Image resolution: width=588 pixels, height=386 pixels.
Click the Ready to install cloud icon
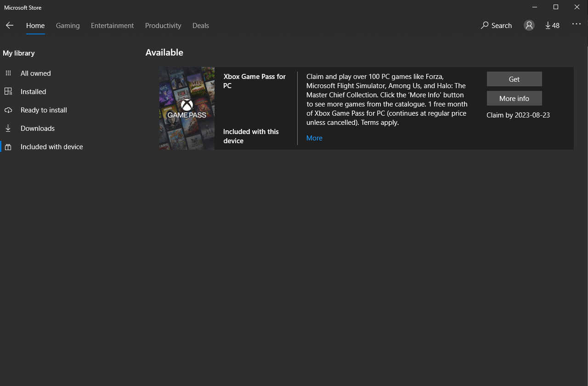tap(8, 110)
